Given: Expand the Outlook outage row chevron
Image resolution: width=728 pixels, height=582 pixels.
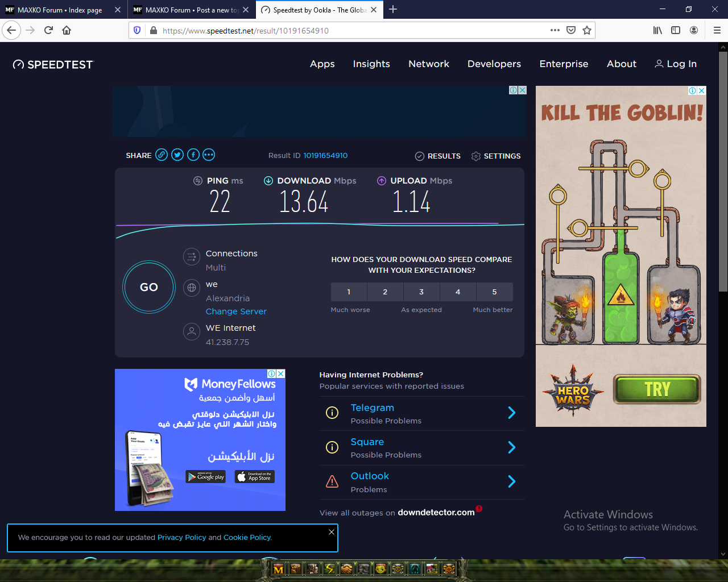Looking at the screenshot, I should pyautogui.click(x=511, y=481).
